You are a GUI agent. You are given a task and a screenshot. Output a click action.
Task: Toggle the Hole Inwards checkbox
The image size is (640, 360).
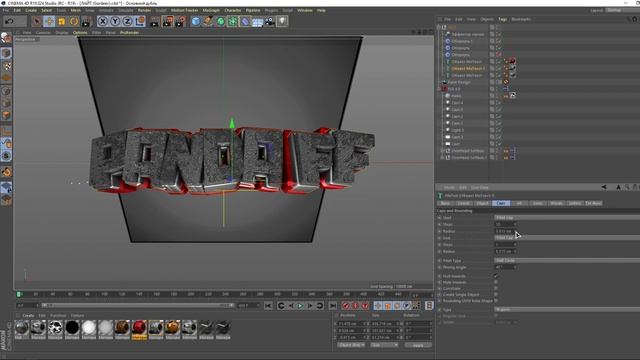[496, 282]
